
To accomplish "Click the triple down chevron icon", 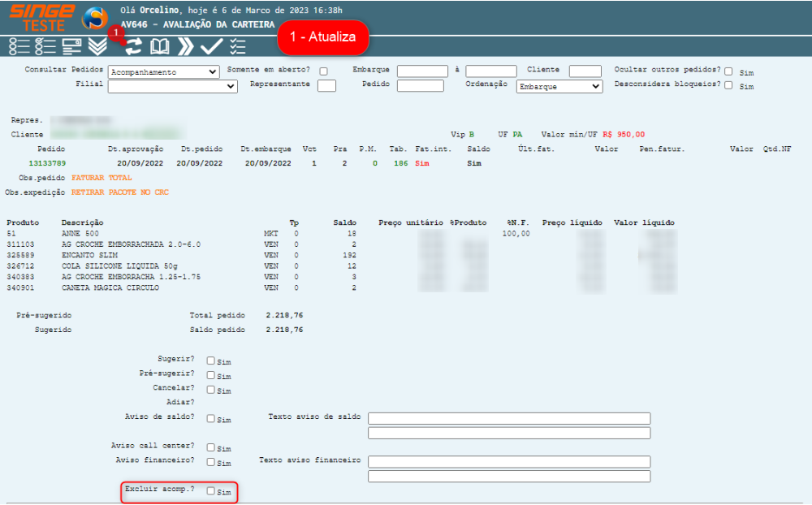I will tap(97, 46).
